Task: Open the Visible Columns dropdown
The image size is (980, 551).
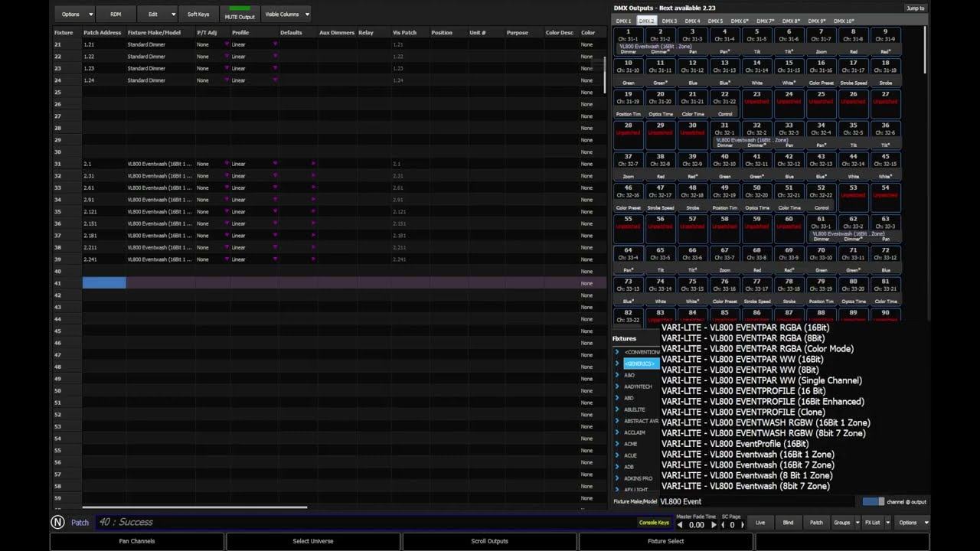Action: (x=287, y=14)
